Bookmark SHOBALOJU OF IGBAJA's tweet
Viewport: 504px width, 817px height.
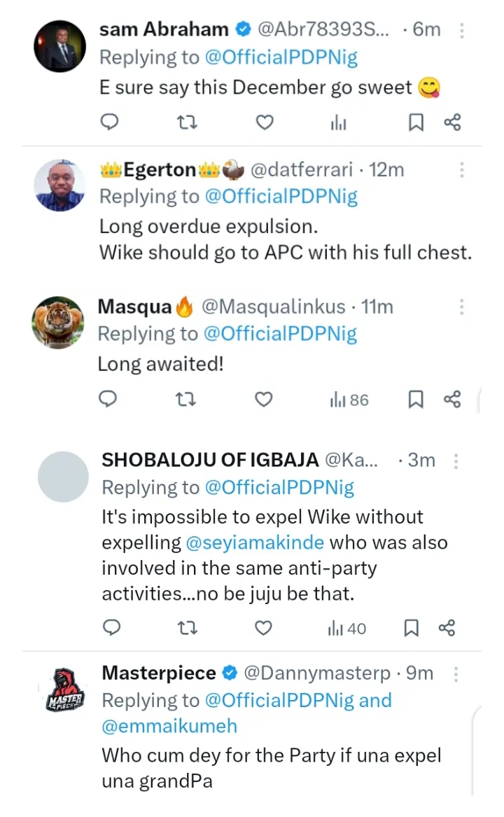412,628
